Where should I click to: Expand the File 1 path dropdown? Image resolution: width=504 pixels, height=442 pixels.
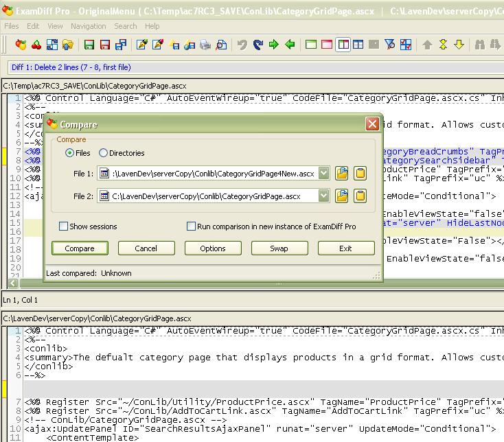coord(323,174)
